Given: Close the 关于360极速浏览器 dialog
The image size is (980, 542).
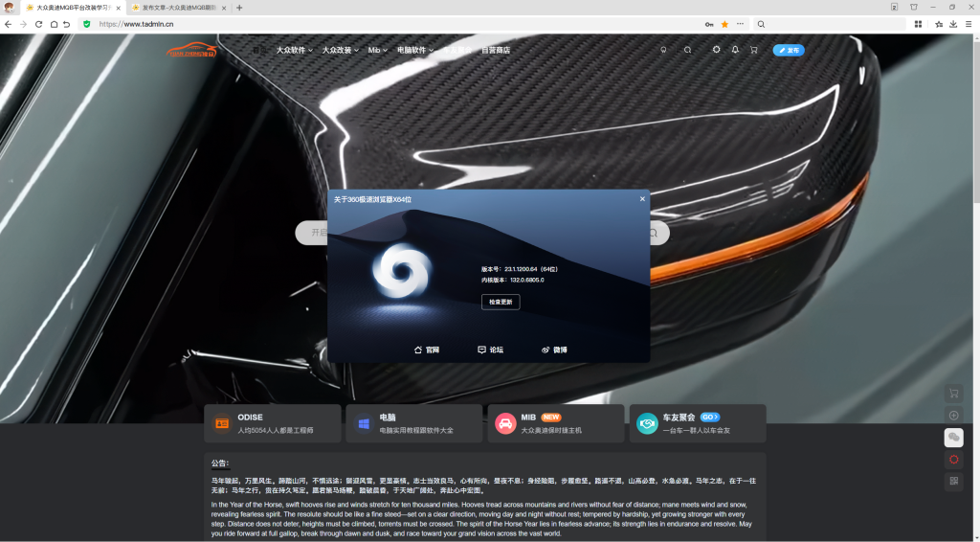Looking at the screenshot, I should point(642,199).
